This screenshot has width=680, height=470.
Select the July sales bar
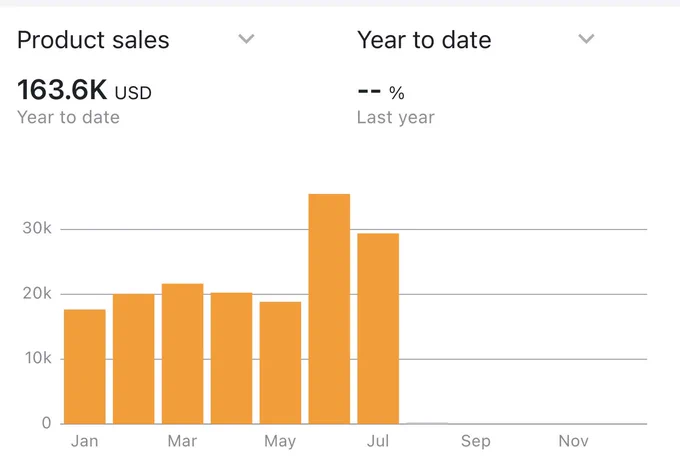tap(378, 328)
